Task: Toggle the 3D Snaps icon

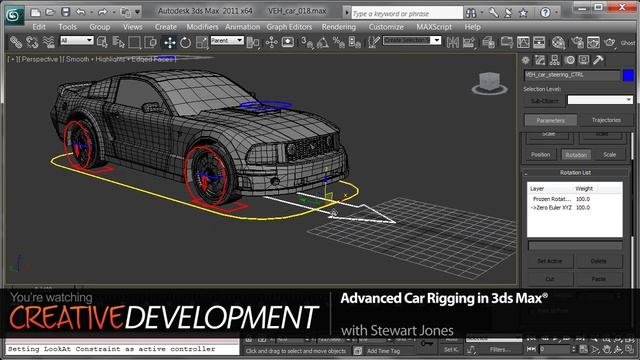Action: (307, 42)
